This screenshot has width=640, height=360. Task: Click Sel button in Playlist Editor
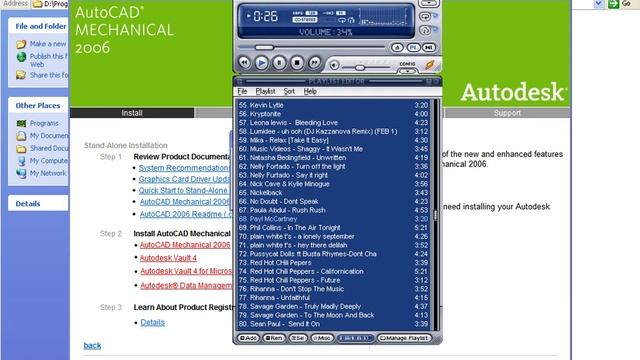click(298, 338)
